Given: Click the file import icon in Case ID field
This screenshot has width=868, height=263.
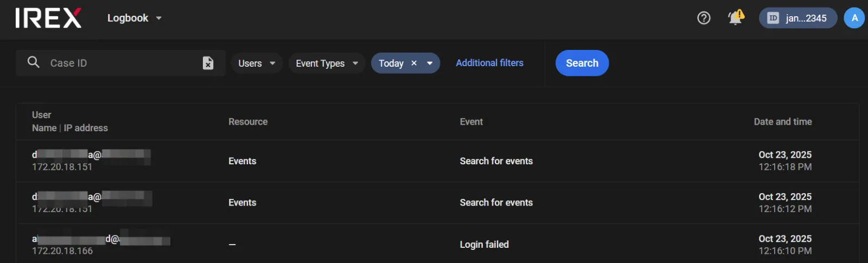Looking at the screenshot, I should pyautogui.click(x=208, y=63).
